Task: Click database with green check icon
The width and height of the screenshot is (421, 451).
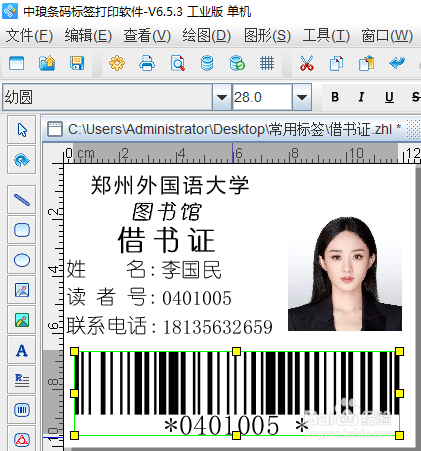Action: pyautogui.click(x=237, y=63)
